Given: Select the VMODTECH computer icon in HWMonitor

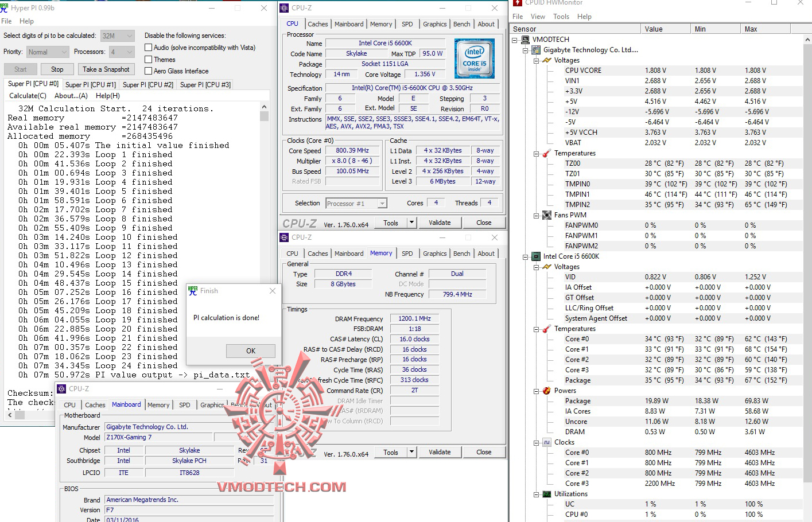Looking at the screenshot, I should [525, 40].
